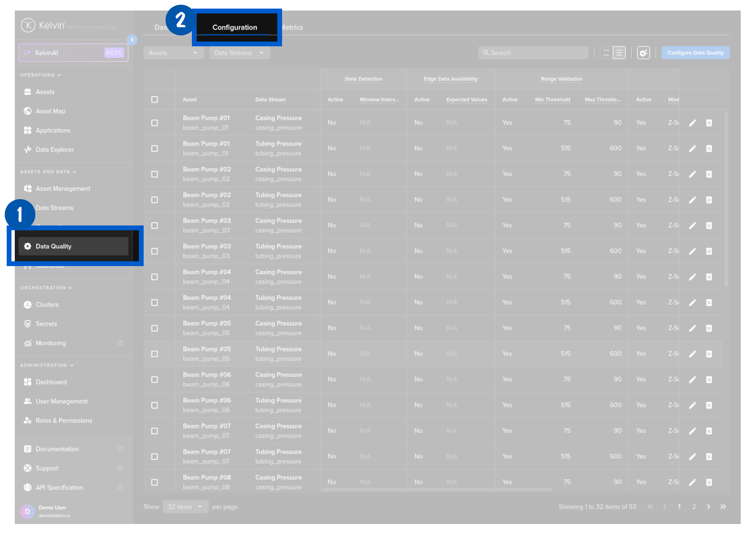Delete the Beam Pump #02 Tubing Pressure row

coord(709,200)
